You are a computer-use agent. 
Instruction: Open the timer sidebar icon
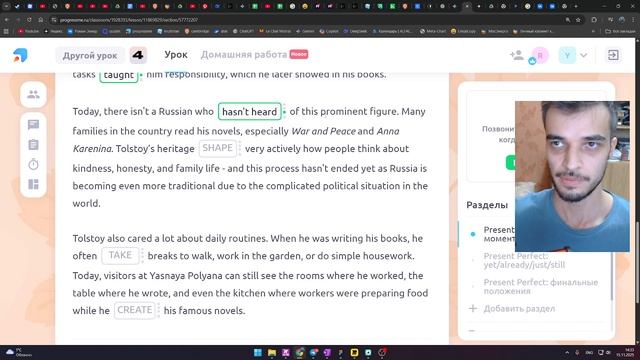33,164
